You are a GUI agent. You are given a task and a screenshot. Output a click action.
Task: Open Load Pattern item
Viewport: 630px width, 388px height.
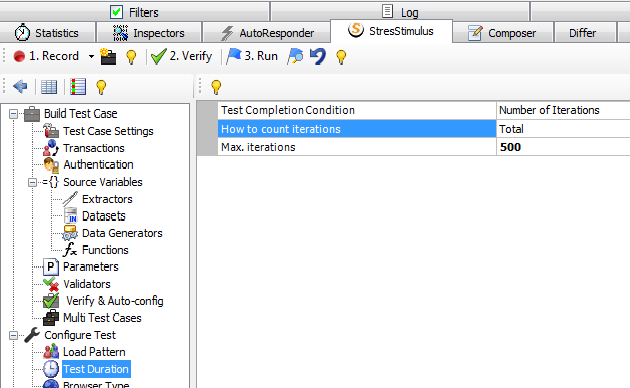94,352
